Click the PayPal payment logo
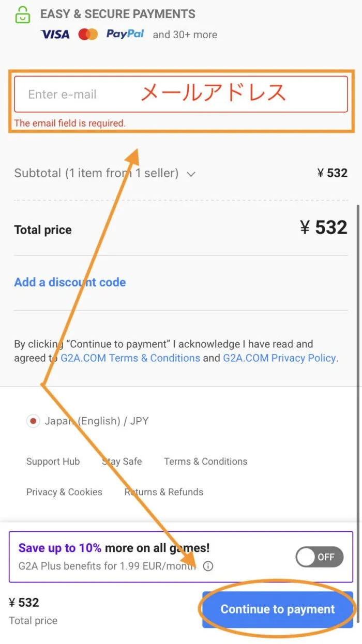 point(125,34)
